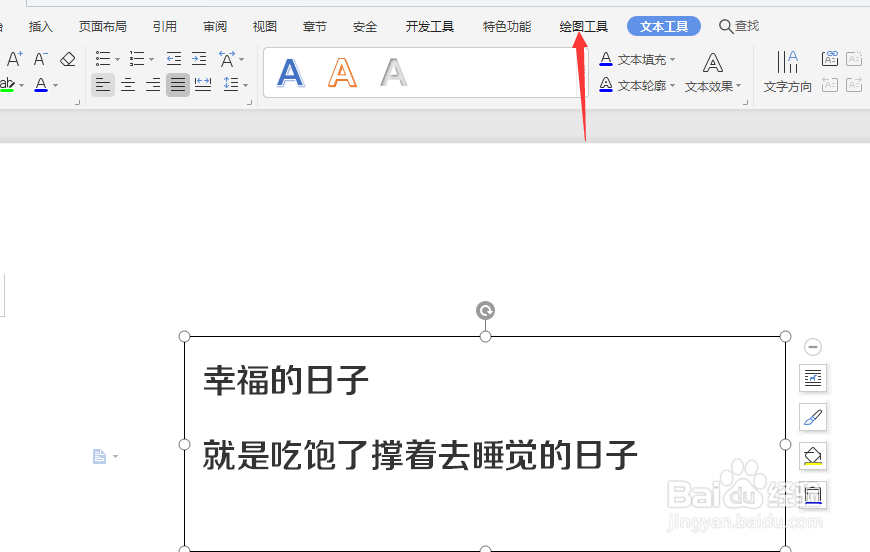The image size is (870, 552).
Task: Click next linked text box icon
Action: pos(854,84)
